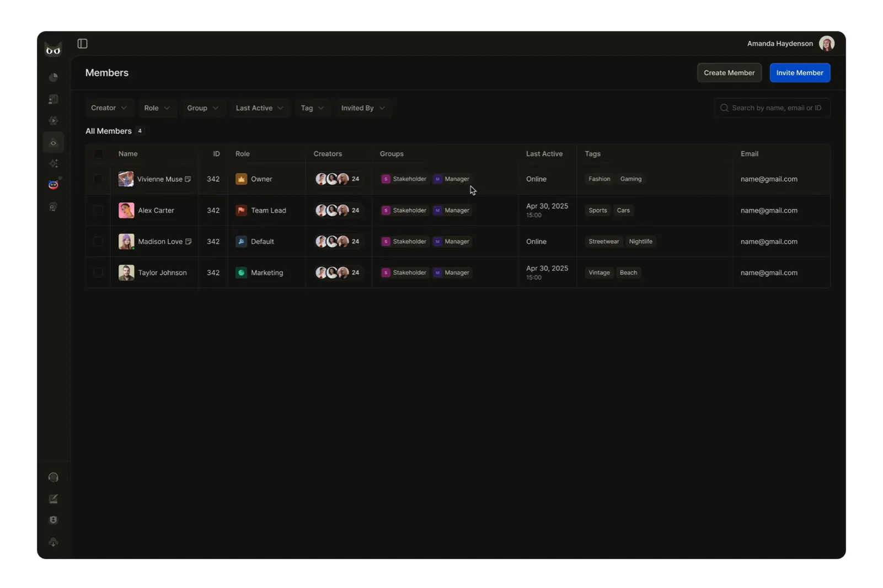
Task: Click the Name column header
Action: click(128, 154)
